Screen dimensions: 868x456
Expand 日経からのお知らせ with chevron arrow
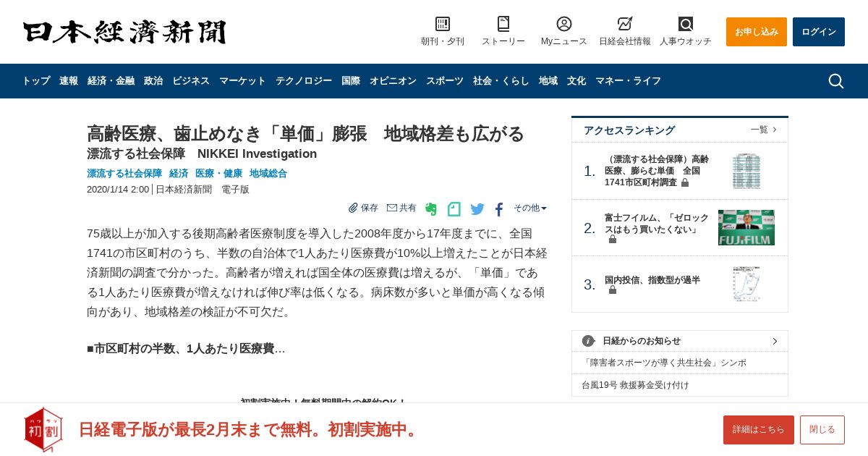(x=775, y=341)
